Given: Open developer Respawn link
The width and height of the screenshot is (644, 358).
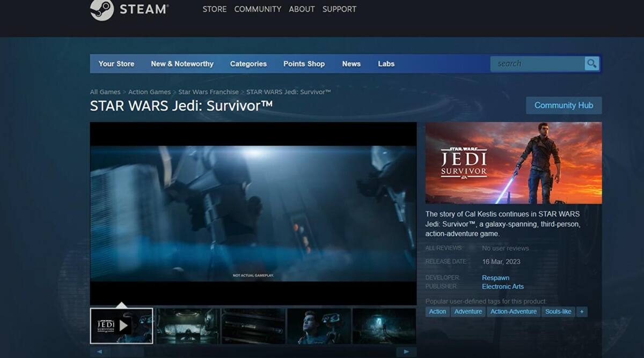Looking at the screenshot, I should coord(495,278).
